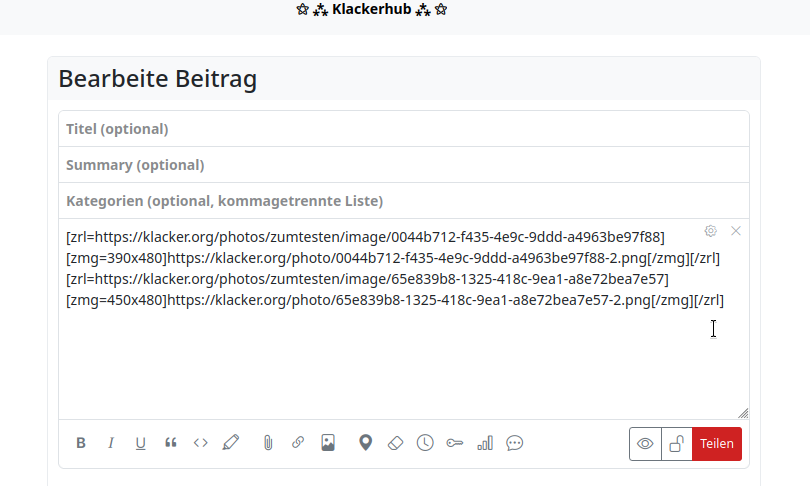This screenshot has width=810, height=486.
Task: Set expiration with the clock icon
Action: point(425,443)
